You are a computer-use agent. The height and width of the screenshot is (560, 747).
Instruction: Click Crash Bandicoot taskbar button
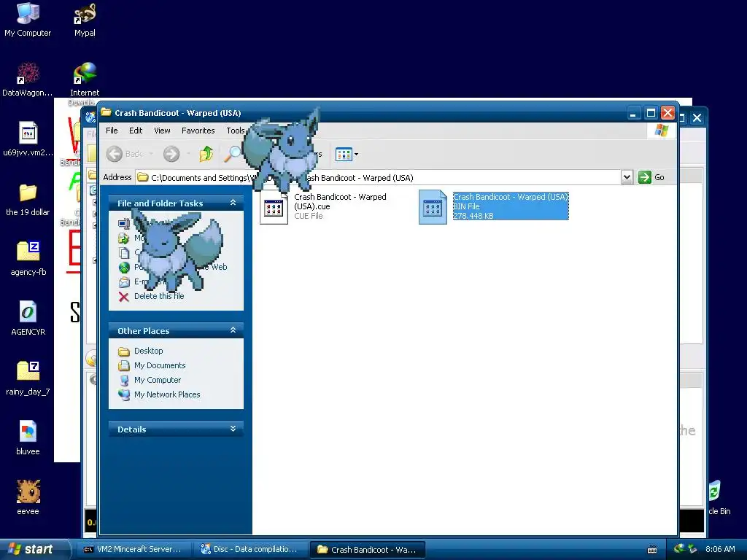367,550
